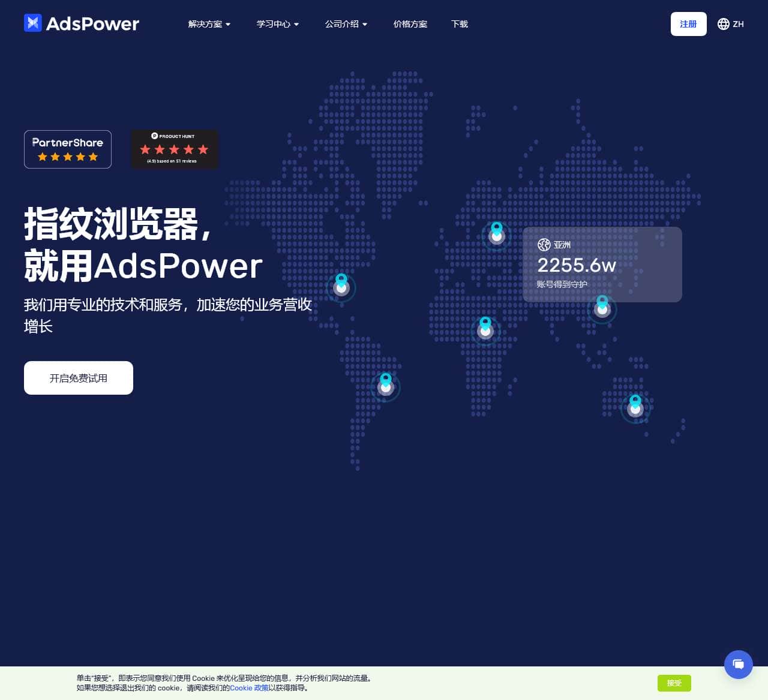
Task: Open the live chat bubble
Action: coord(739,665)
